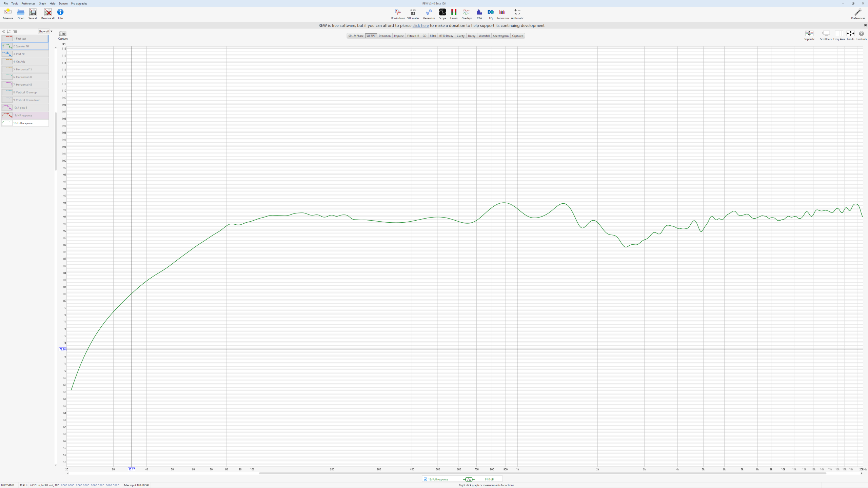
Task: Open the Room sim tool
Action: tap(502, 14)
